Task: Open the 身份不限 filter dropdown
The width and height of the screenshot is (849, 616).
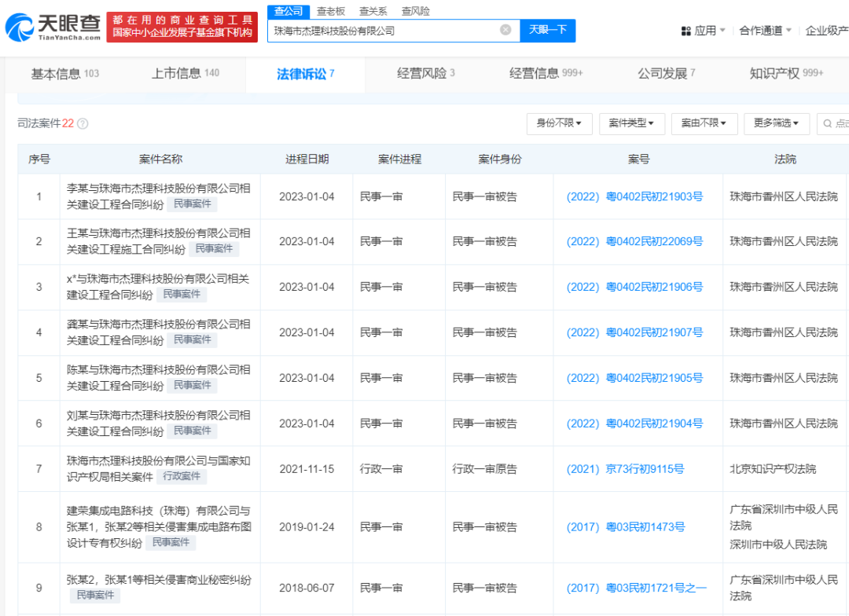Action: pyautogui.click(x=559, y=123)
